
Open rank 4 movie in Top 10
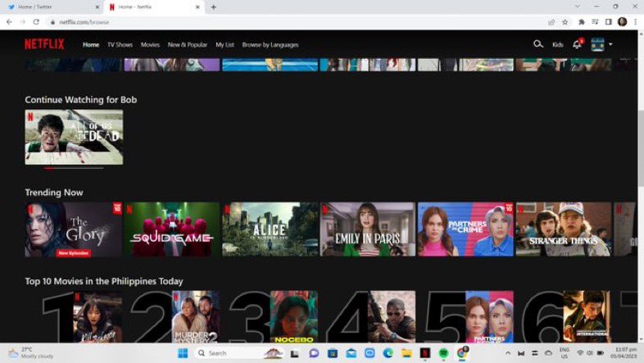(392, 316)
